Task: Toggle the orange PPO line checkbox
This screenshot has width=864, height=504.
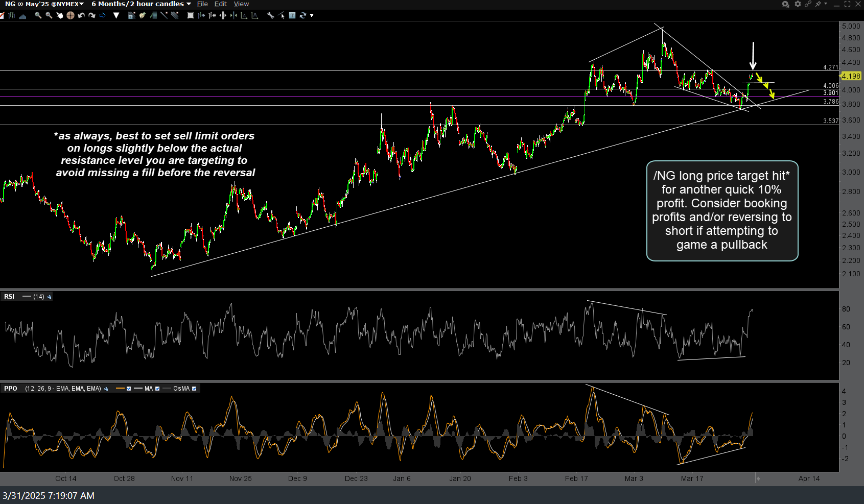Action: [129, 389]
